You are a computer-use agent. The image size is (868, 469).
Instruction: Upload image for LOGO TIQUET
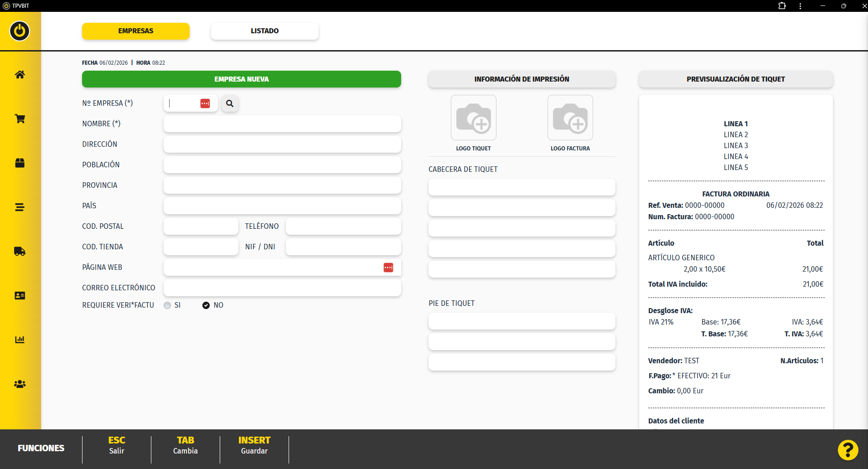473,118
